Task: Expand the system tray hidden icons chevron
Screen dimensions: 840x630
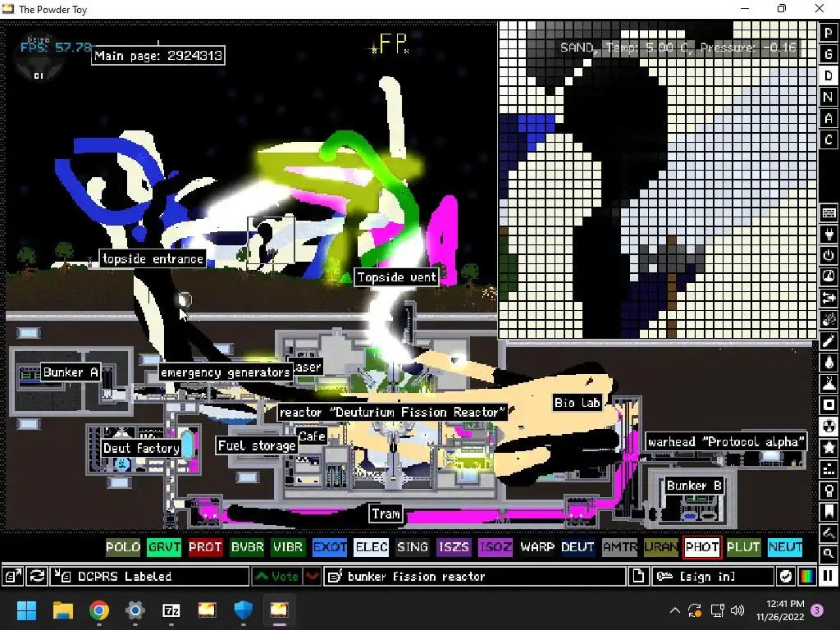Action: pyautogui.click(x=675, y=610)
